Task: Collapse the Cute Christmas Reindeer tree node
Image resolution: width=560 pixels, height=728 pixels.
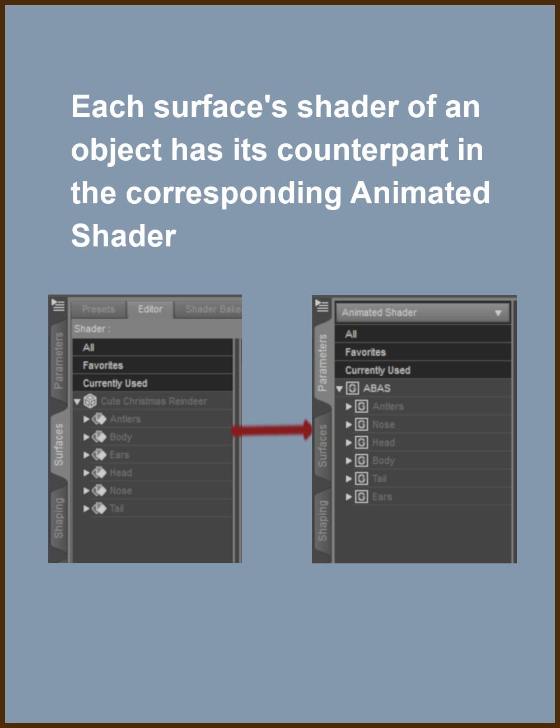Action: (x=77, y=402)
